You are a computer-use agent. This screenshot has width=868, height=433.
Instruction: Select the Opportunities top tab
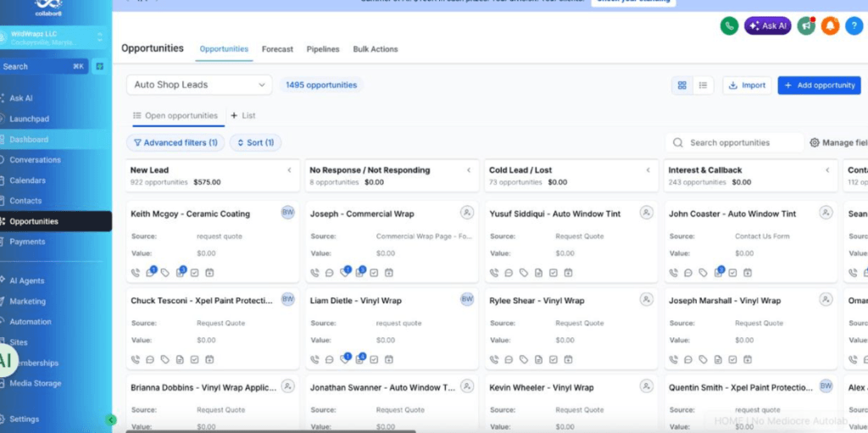(224, 49)
